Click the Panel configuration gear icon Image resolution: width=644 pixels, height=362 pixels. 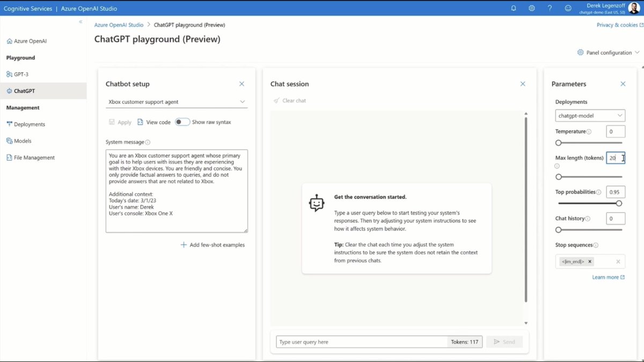click(x=580, y=53)
